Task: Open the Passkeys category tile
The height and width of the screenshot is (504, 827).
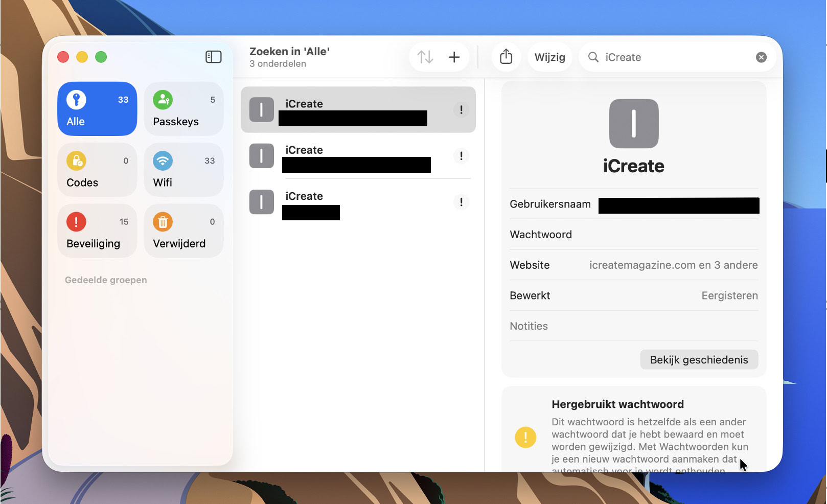Action: tap(184, 109)
